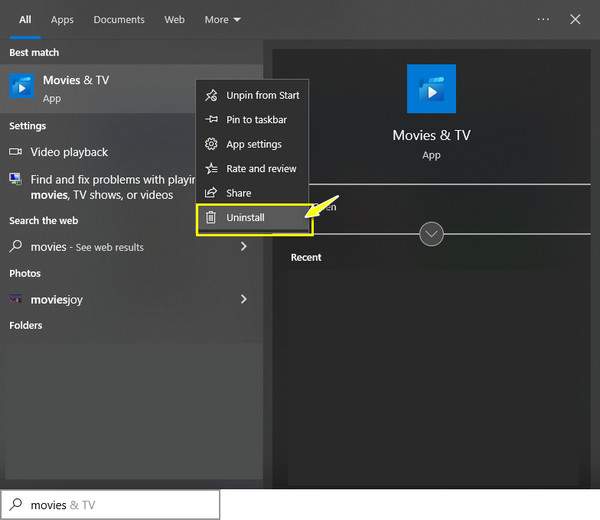Click the unpin icon beside Unpin from Start

tap(211, 95)
